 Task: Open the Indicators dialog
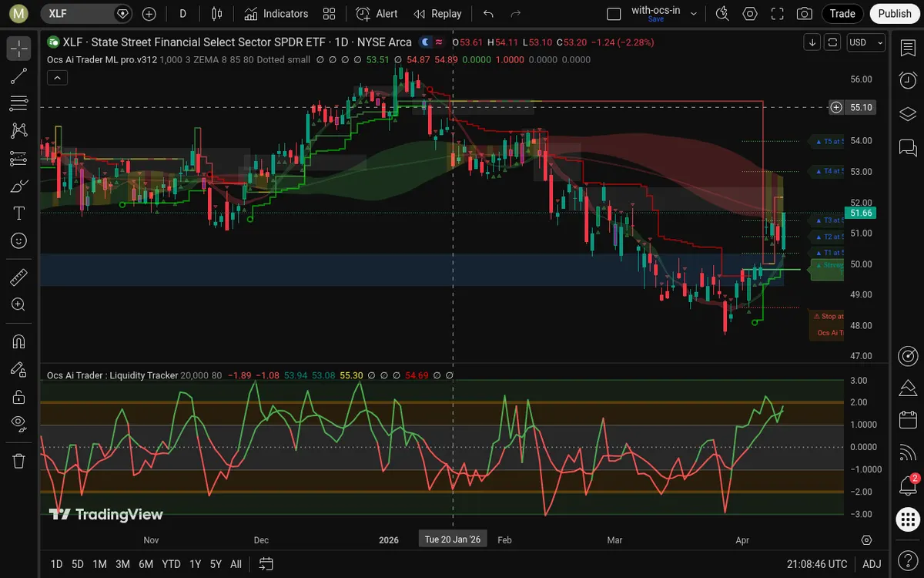276,14
